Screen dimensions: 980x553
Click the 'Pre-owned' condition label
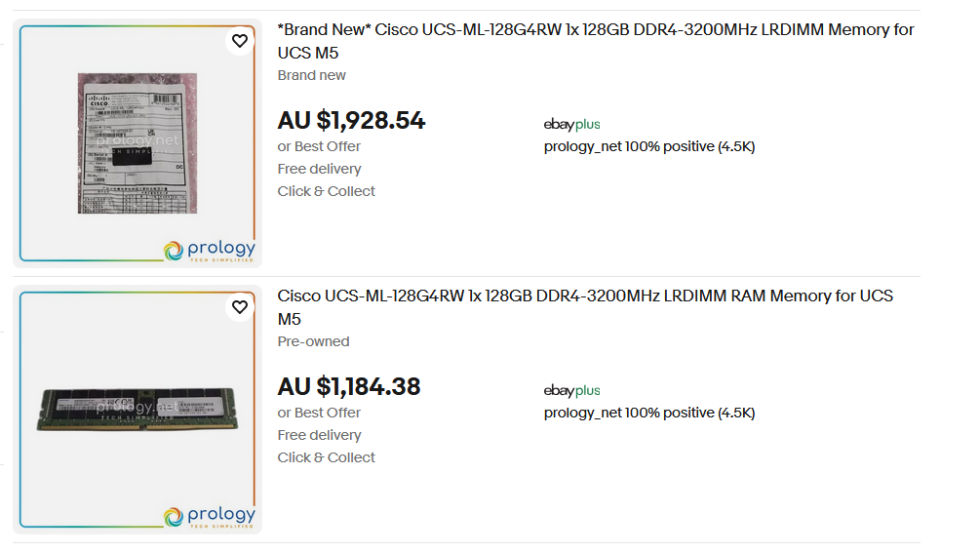click(313, 341)
